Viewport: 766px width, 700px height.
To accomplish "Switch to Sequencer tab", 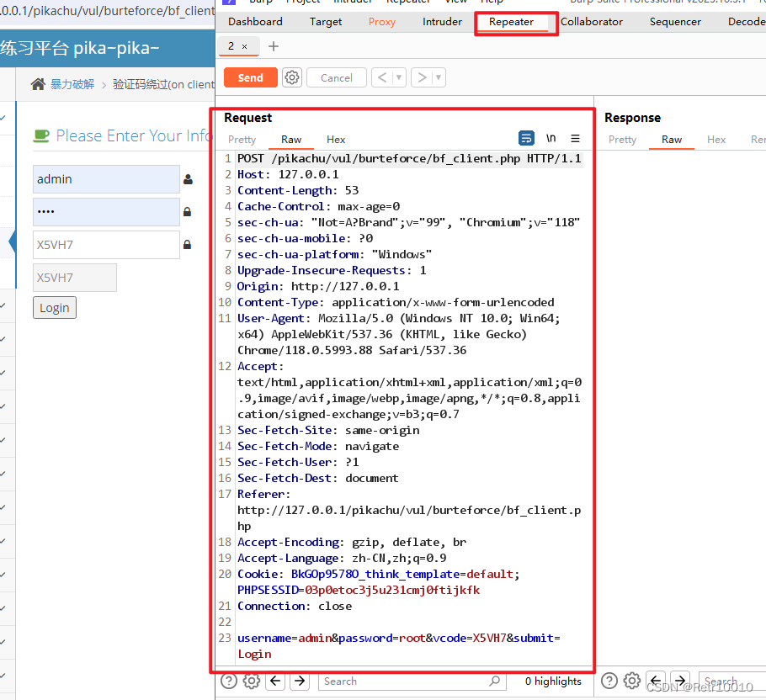I will coord(675,22).
